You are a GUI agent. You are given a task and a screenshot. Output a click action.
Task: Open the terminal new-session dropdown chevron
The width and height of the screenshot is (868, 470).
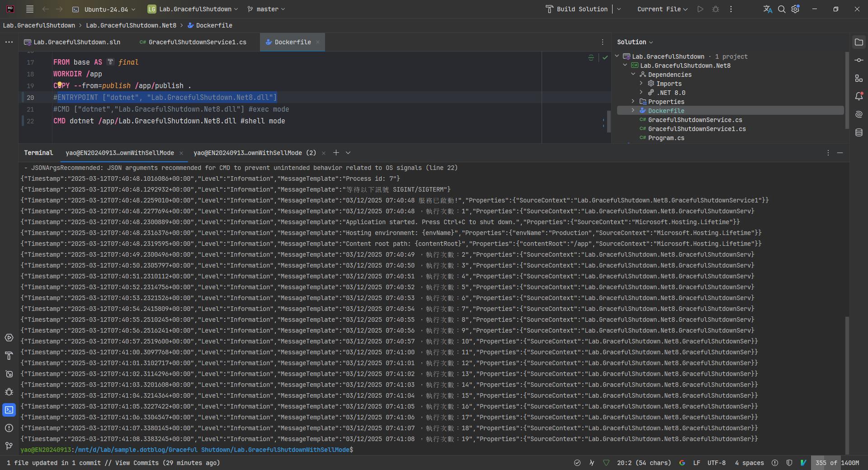point(348,153)
